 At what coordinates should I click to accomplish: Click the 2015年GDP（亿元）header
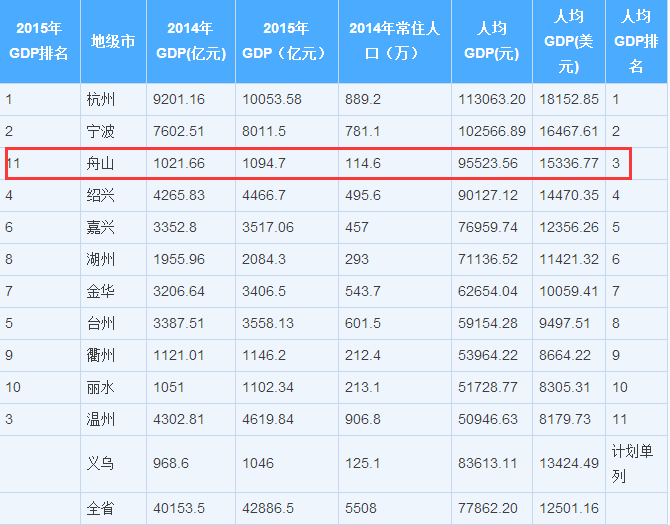pos(287,41)
